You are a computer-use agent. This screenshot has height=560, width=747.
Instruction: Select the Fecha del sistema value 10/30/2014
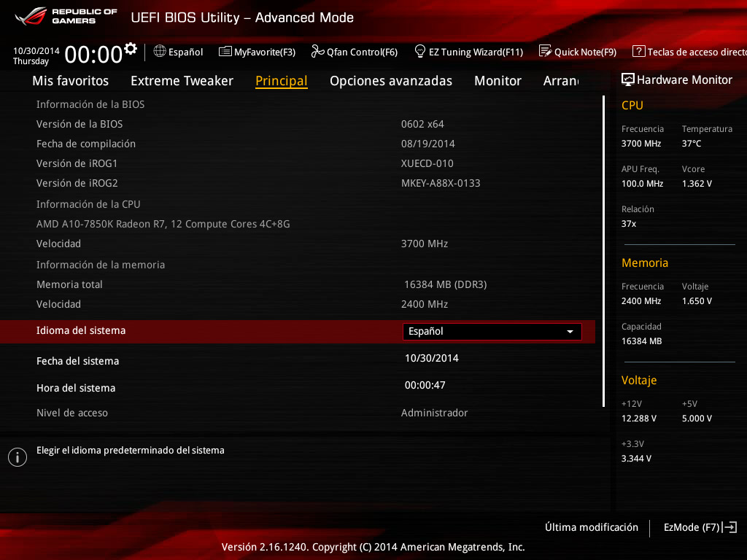432,358
